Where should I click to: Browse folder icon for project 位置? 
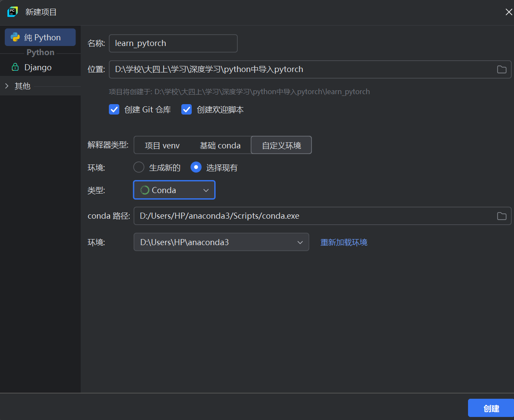pos(501,69)
